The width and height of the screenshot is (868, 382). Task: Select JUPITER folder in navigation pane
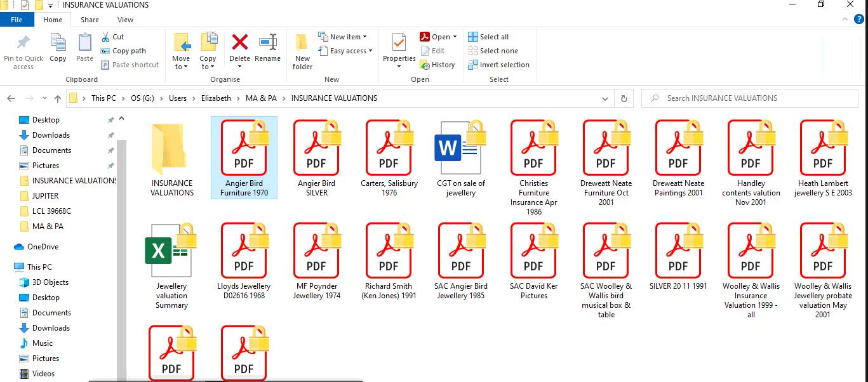[45, 196]
